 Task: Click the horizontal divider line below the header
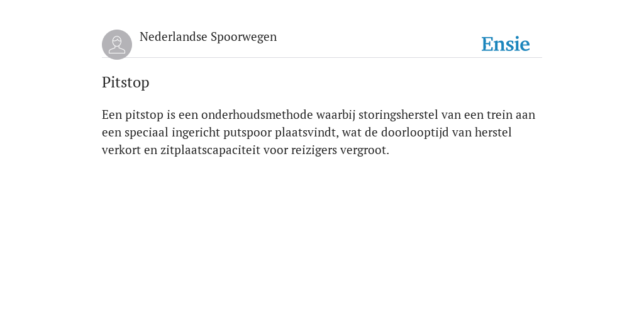pyautogui.click(x=322, y=57)
